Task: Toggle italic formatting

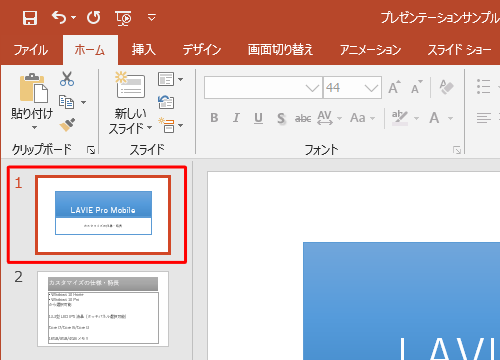Action: click(x=236, y=118)
